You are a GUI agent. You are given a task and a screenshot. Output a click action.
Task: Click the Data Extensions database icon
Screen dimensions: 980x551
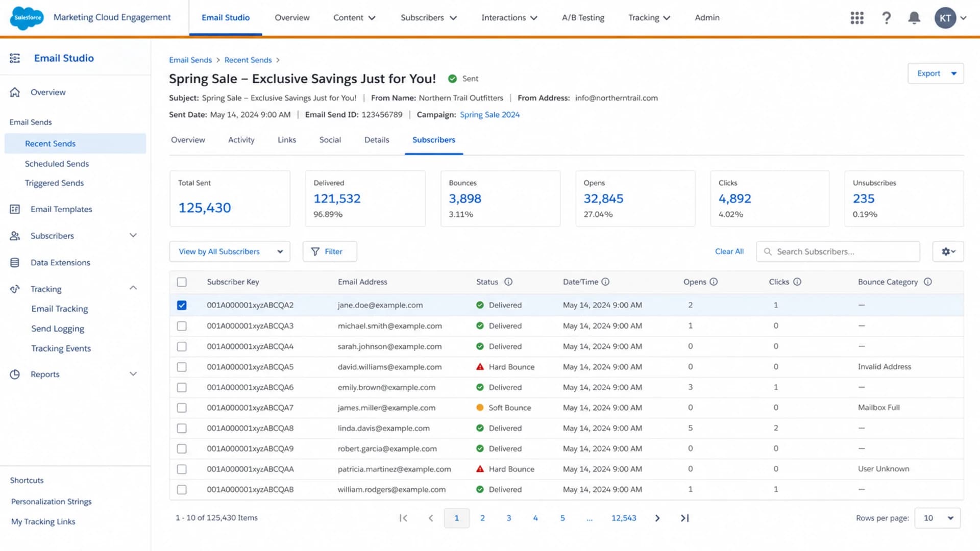click(x=15, y=263)
